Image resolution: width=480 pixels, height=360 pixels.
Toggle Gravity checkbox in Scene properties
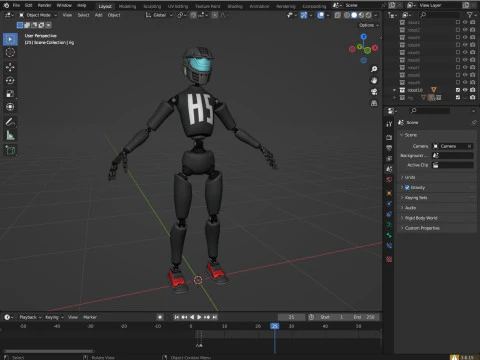(x=407, y=188)
